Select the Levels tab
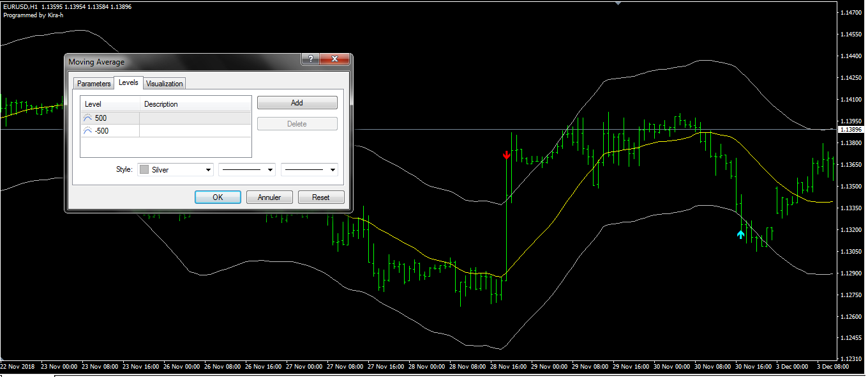Screen dimensions: 868x377 point(128,83)
